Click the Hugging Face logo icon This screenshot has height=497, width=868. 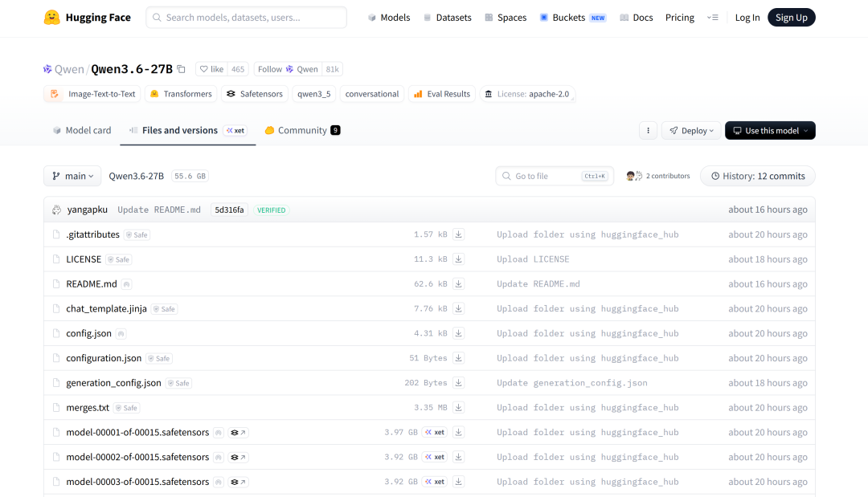52,18
